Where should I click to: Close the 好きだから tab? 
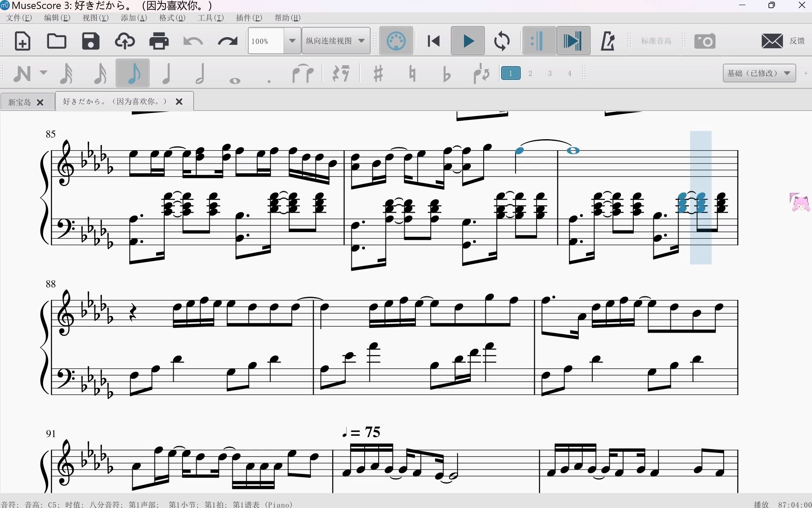pyautogui.click(x=179, y=101)
